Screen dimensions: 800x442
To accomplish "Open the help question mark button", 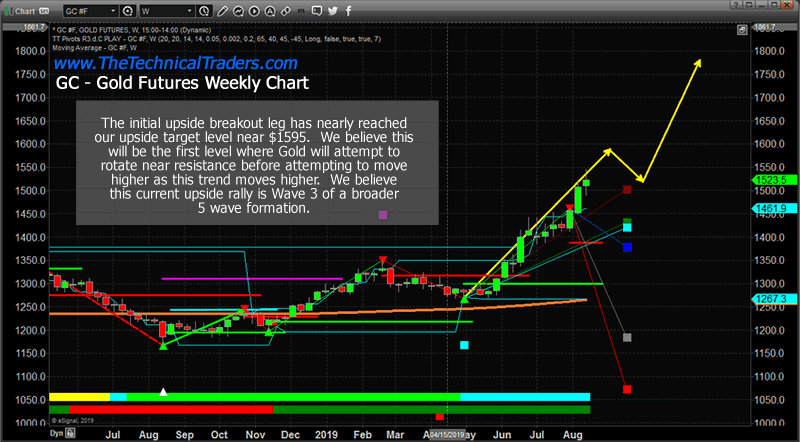I will coord(735,5).
